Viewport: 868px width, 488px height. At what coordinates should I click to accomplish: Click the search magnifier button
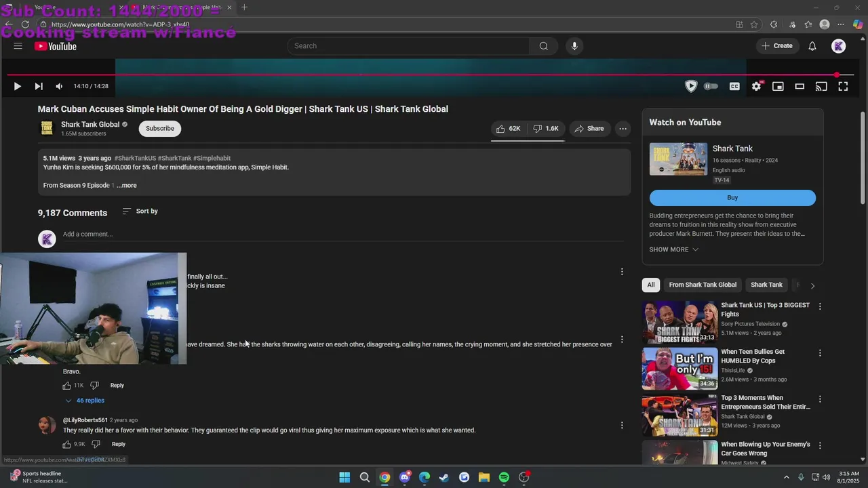(x=543, y=46)
